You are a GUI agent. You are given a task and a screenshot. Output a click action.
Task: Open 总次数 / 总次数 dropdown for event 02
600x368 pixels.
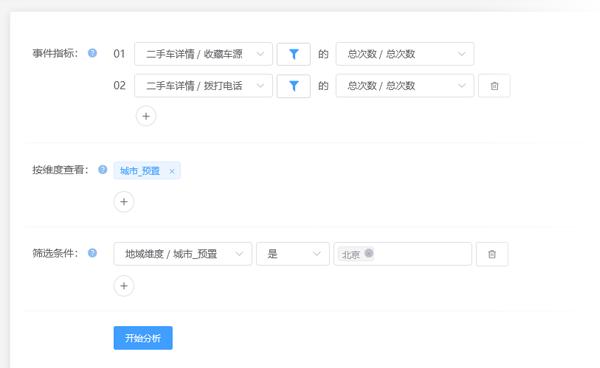(x=405, y=86)
